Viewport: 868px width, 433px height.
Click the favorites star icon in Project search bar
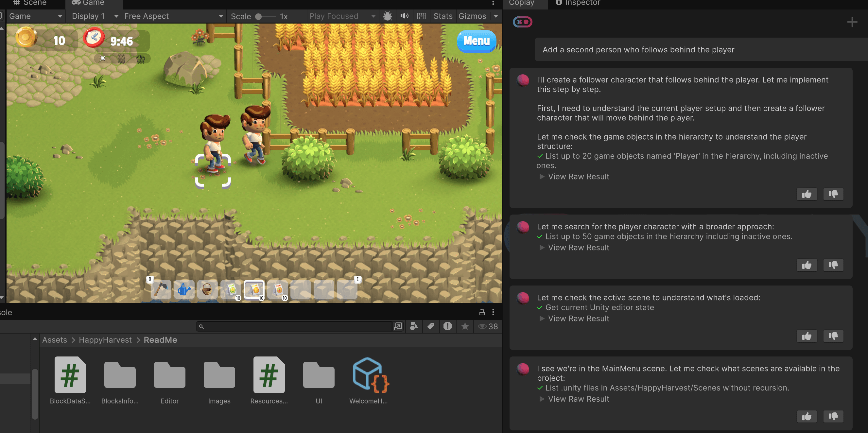(465, 326)
